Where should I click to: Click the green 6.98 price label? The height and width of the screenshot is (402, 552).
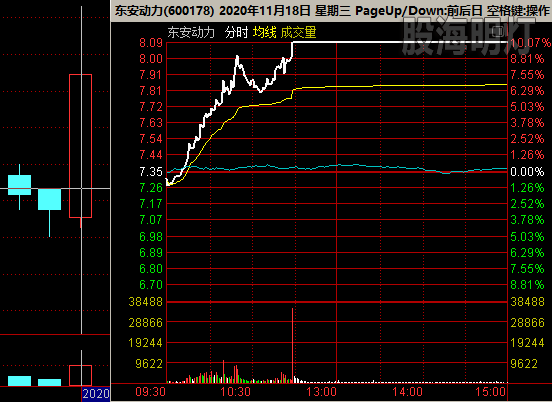point(151,237)
